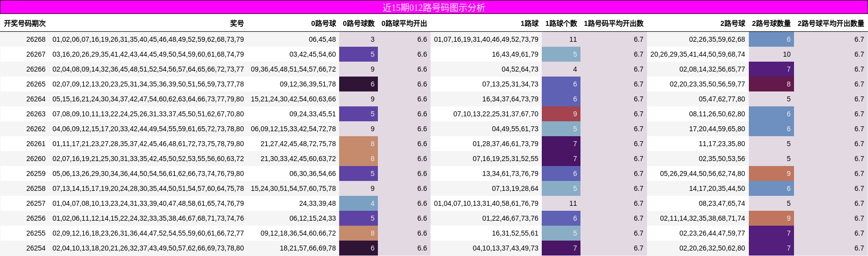The height and width of the screenshot is (256, 868).
Task: Click the 0路 count '3' in row 26268
Action: pos(359,39)
